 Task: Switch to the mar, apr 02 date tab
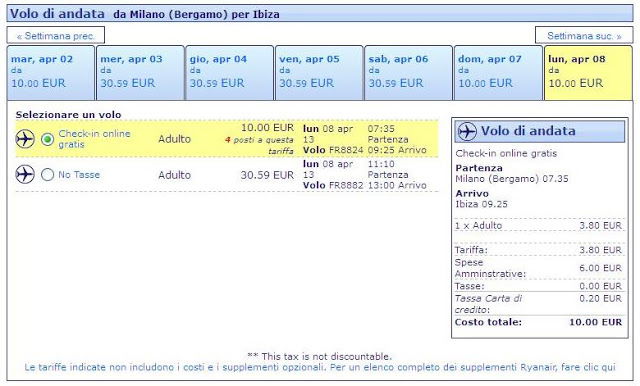point(51,73)
